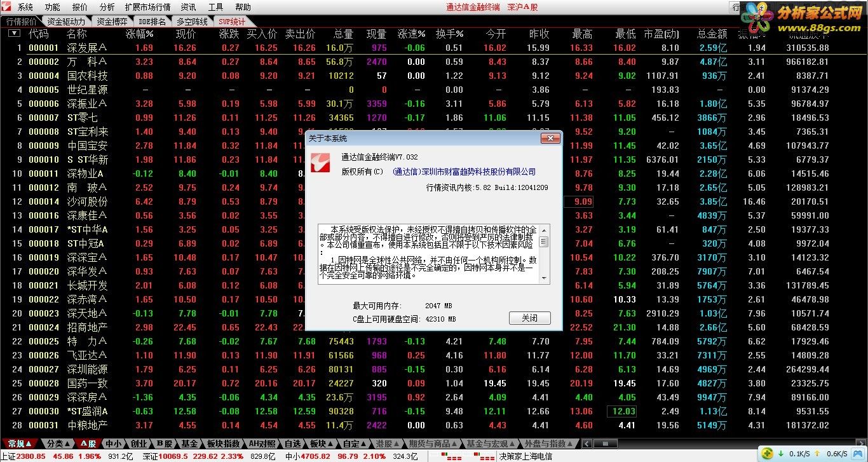
Task: Expand the 板块▲ bottom tab menu
Action: pos(322,444)
